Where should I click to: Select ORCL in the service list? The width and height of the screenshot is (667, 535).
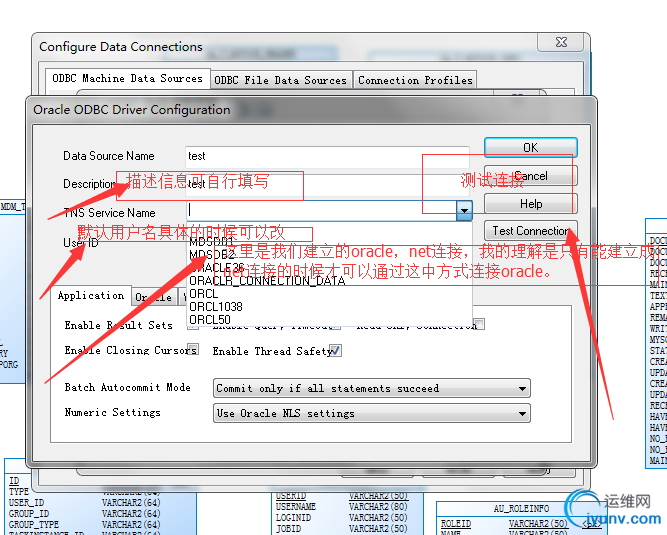tap(203, 294)
